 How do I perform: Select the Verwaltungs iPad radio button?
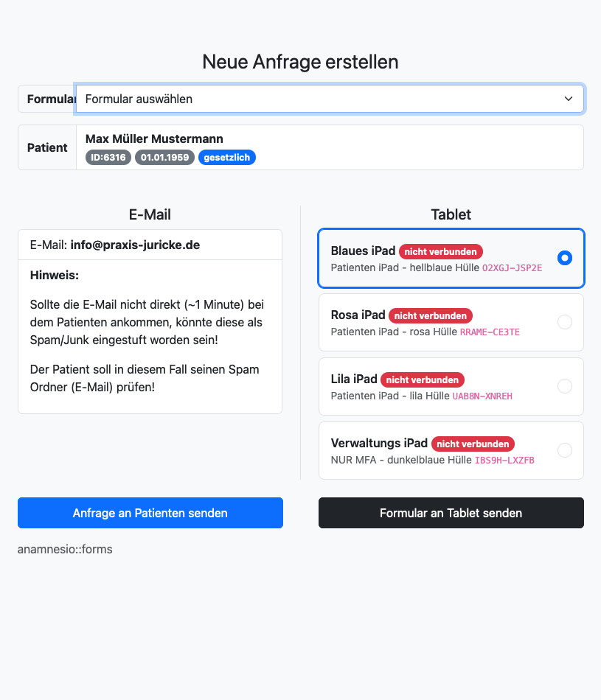tap(565, 450)
